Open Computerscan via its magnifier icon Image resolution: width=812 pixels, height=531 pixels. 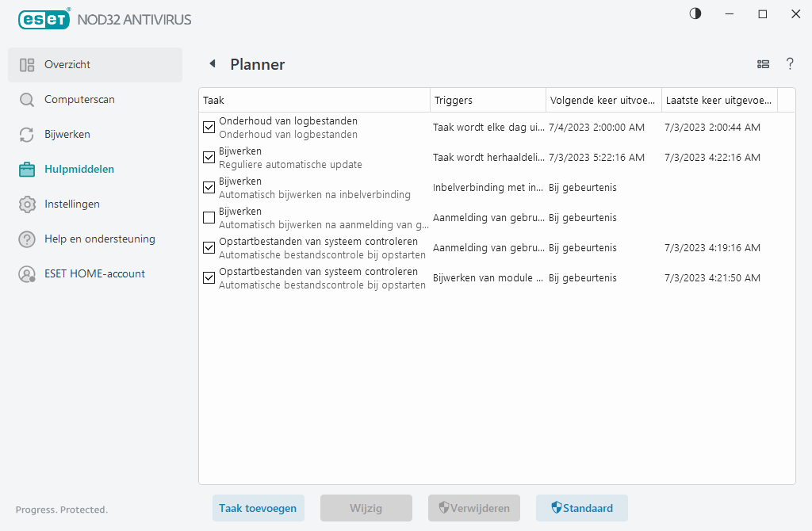pyautogui.click(x=27, y=99)
